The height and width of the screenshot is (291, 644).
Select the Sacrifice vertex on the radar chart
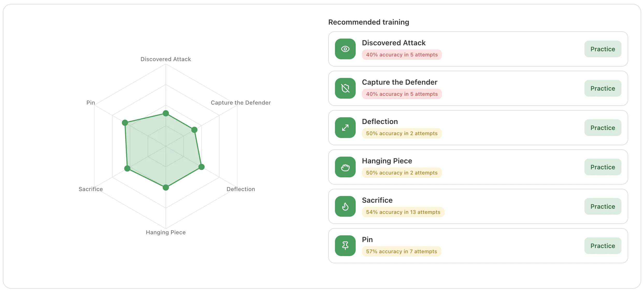127,168
